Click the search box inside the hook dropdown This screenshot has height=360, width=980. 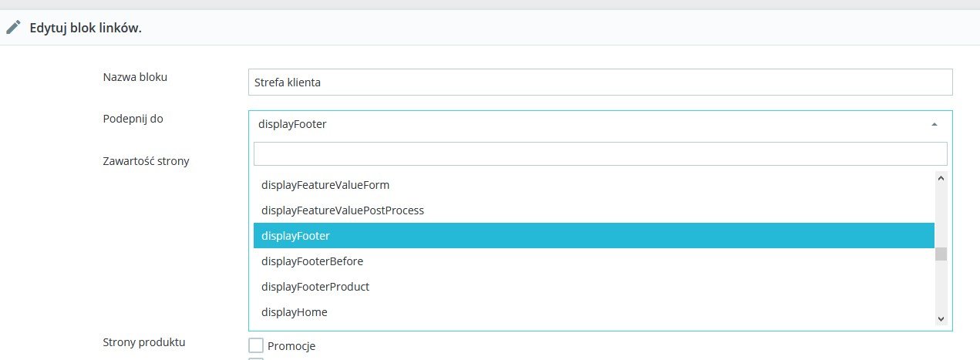pyautogui.click(x=600, y=153)
